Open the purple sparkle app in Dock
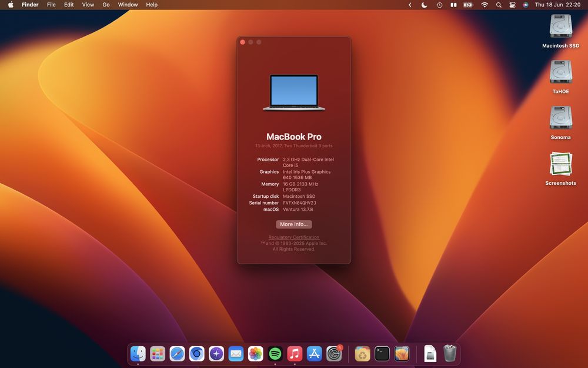Image resolution: width=588 pixels, height=368 pixels. (x=216, y=354)
